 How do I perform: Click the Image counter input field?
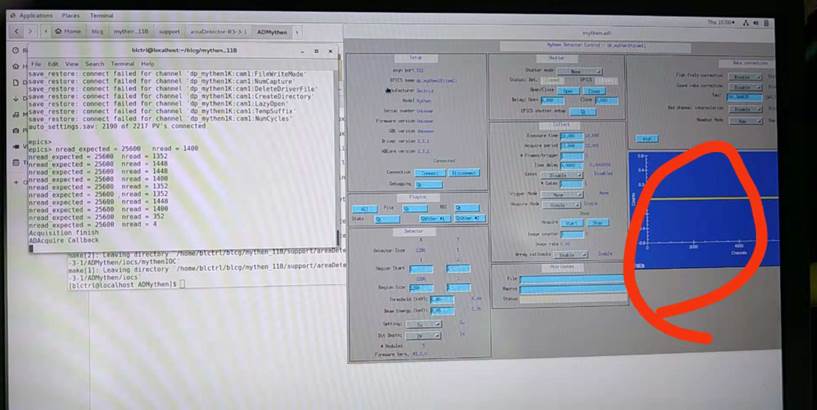click(572, 234)
